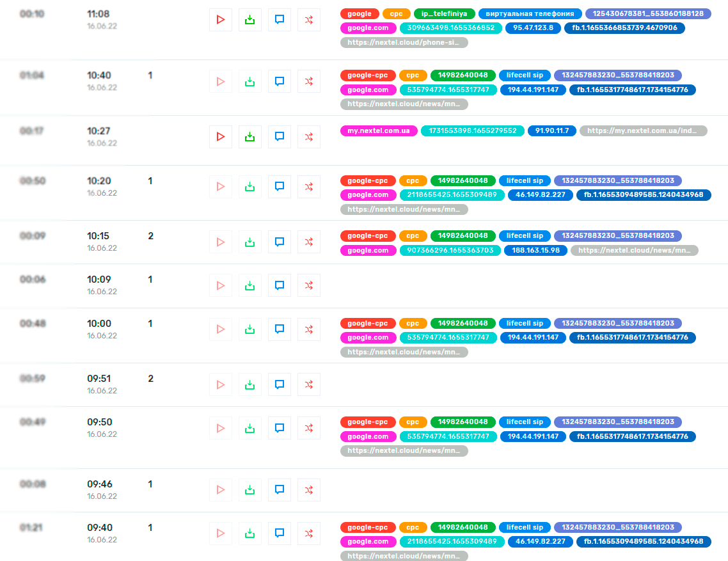Click '14982640048' tag on 09:50 call
Image resolution: width=728 pixels, height=561 pixels.
pyautogui.click(x=463, y=422)
